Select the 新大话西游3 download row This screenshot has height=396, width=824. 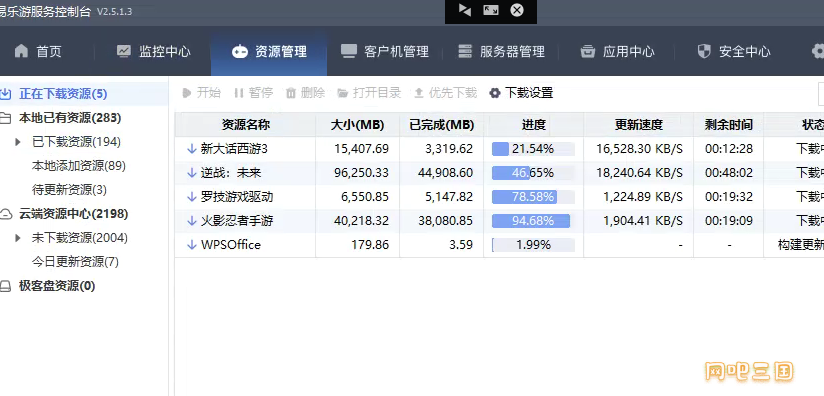pyautogui.click(x=499, y=149)
